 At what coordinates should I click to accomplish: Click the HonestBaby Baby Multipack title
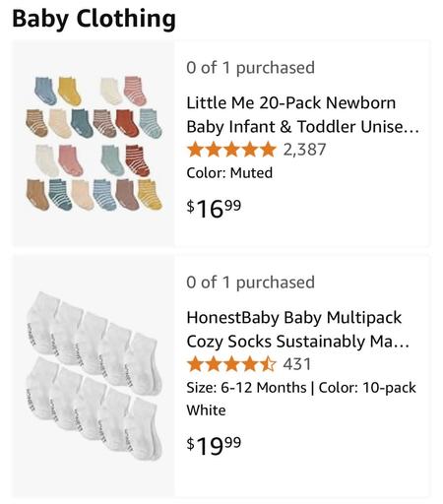[x=298, y=330]
